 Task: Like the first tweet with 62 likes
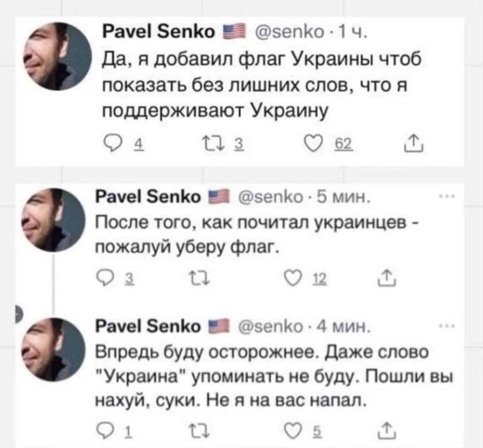point(313,144)
